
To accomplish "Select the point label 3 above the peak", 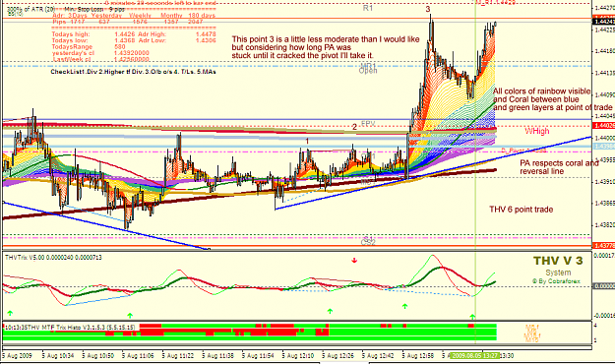I will [x=428, y=9].
